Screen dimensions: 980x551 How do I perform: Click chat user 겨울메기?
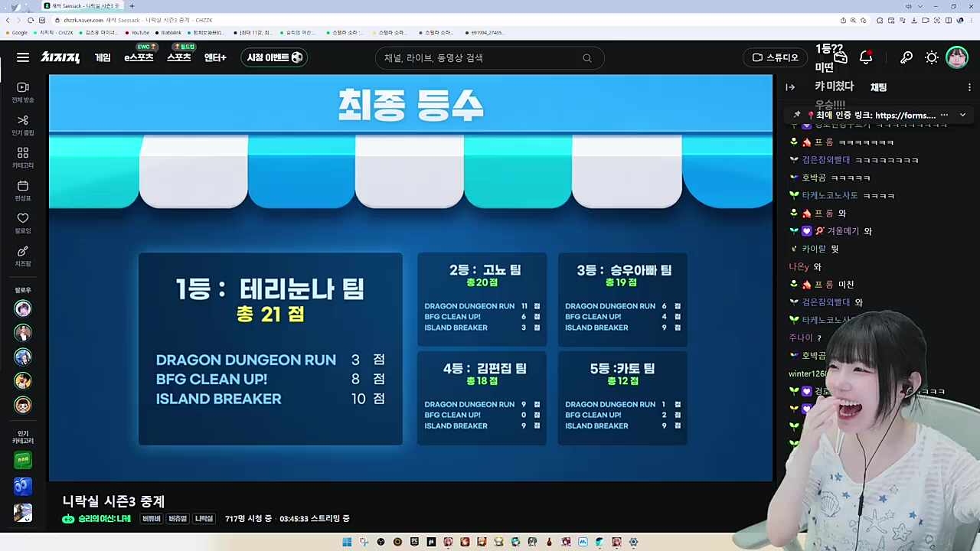(843, 231)
